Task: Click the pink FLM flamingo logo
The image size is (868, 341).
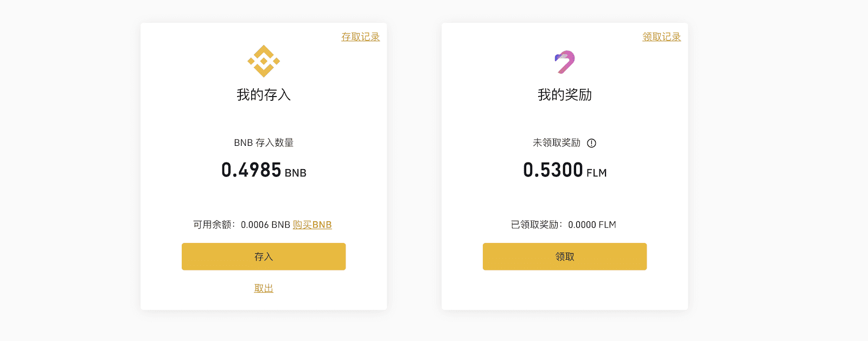Action: tap(565, 62)
